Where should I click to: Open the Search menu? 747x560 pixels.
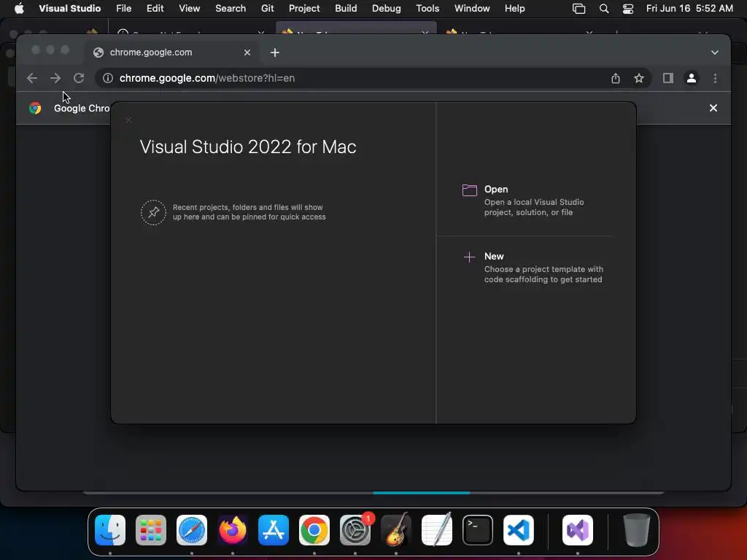[x=231, y=9]
